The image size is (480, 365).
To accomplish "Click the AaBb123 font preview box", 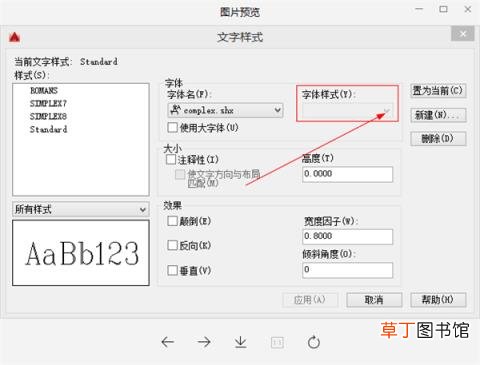I will click(x=81, y=253).
